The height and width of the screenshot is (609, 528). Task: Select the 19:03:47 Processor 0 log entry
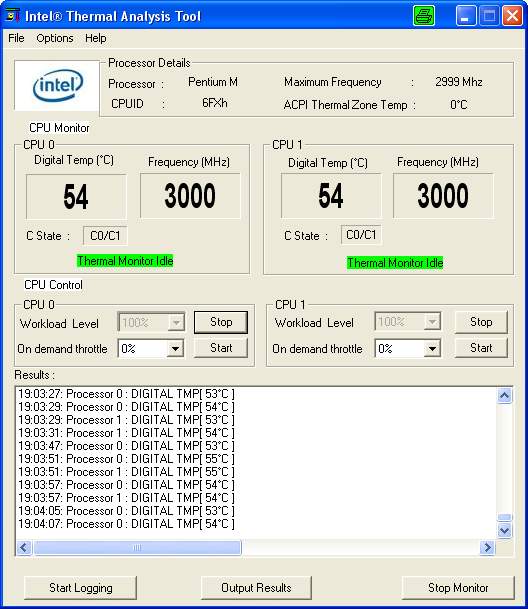coord(126,446)
